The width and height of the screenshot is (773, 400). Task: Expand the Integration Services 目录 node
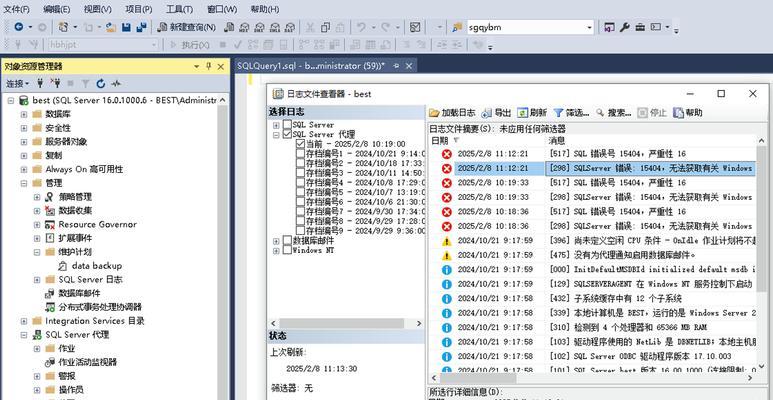pyautogui.click(x=24, y=321)
